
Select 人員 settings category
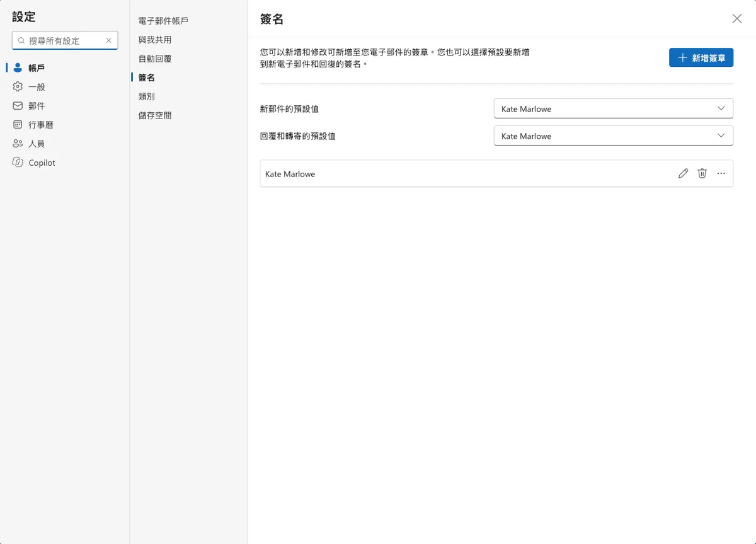pos(37,144)
